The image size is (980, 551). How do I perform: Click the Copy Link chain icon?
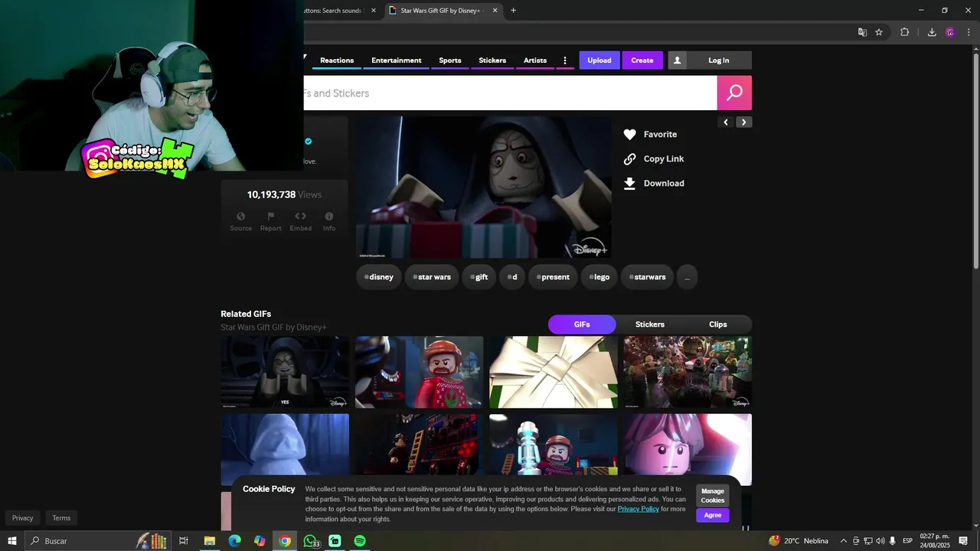click(x=629, y=159)
